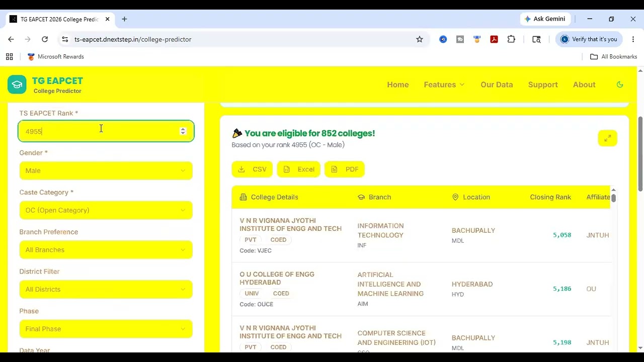Click INFORMATION TECHNOLOGY branch cell
Viewport: 644px width, 362px height.
[380, 230]
